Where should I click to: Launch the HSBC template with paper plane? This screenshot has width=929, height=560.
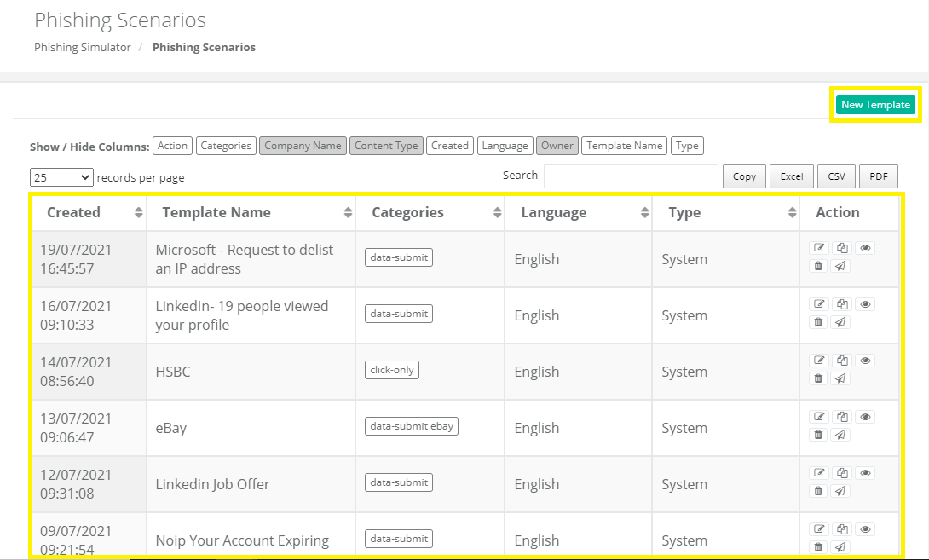[840, 378]
